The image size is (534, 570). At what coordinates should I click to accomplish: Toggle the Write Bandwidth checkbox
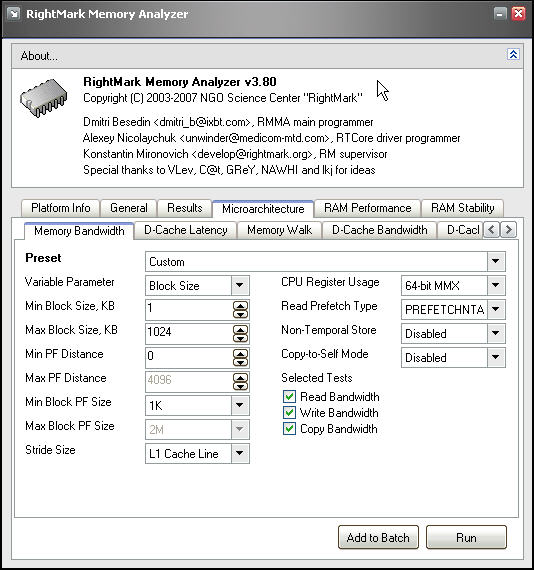[x=289, y=413]
